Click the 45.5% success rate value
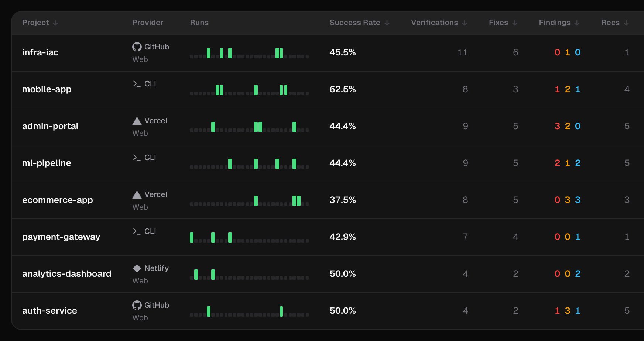Screen dimensions: 644x341 (x=343, y=52)
